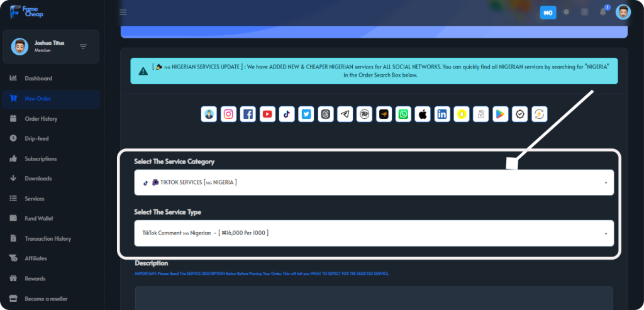Click the outlined letter B icon

tap(481, 114)
